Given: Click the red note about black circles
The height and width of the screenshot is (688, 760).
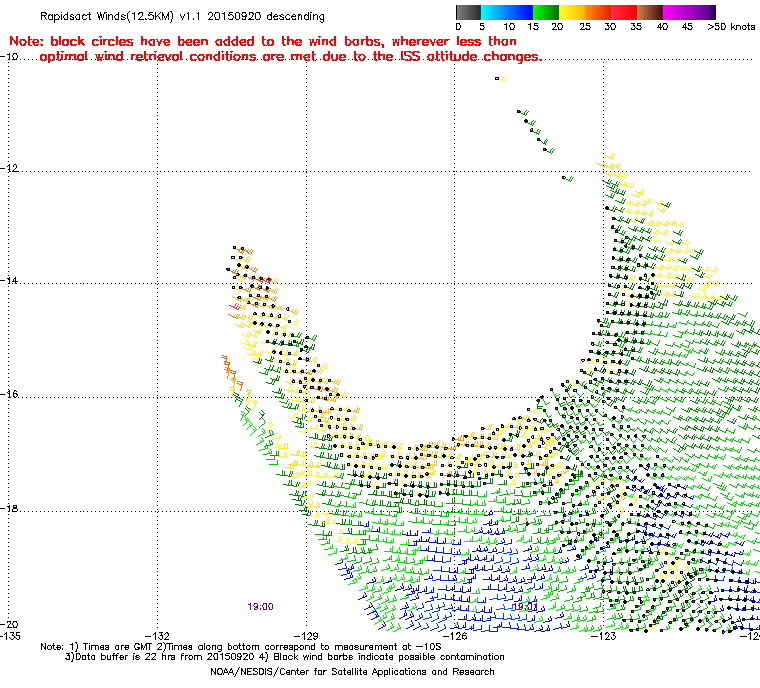Looking at the screenshot, I should coord(275,48).
